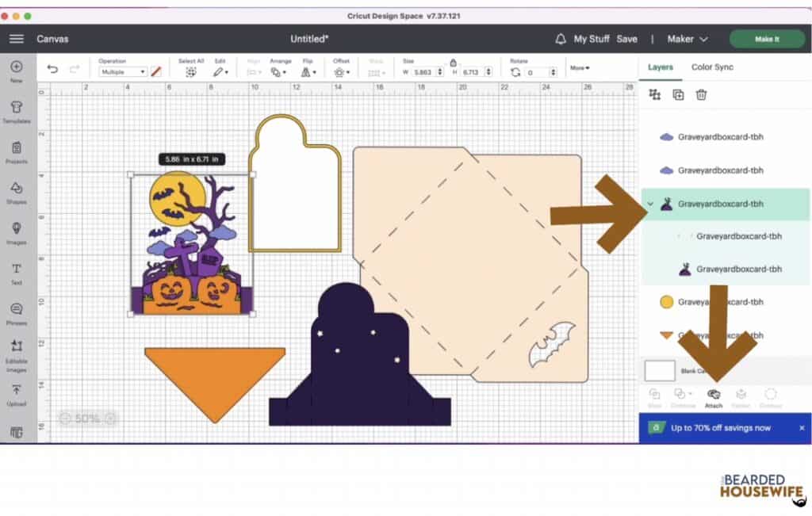Open the notifications bell
The width and height of the screenshot is (812, 516).
(x=561, y=39)
